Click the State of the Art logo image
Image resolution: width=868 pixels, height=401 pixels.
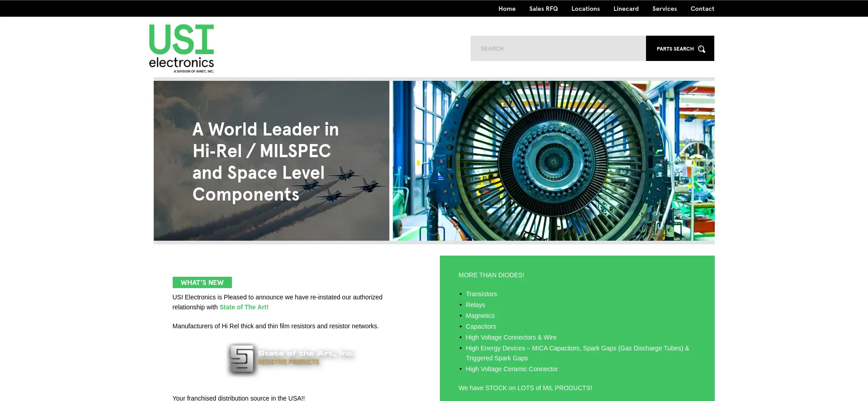(x=291, y=359)
